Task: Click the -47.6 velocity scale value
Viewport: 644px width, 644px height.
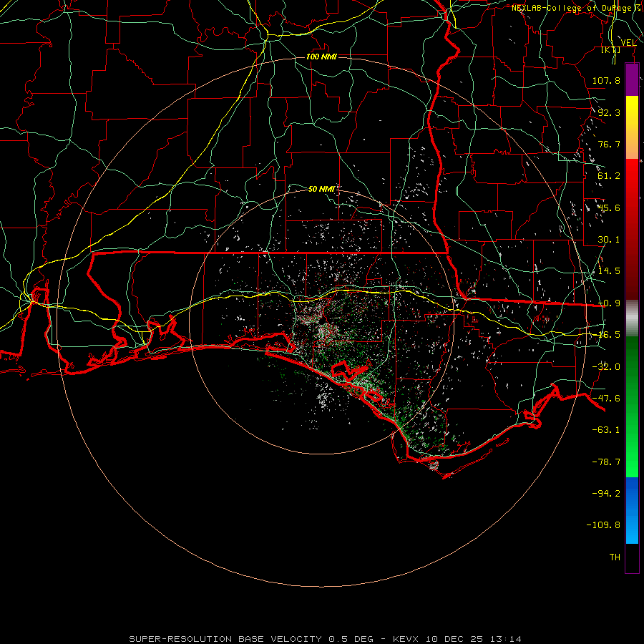Action: point(606,399)
